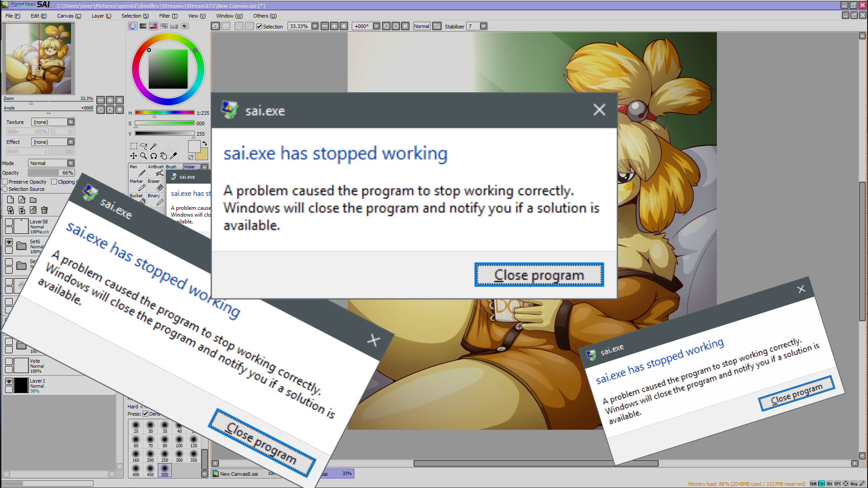Screen dimensions: 868x488
Task: Open the Filter menu
Action: 168,16
